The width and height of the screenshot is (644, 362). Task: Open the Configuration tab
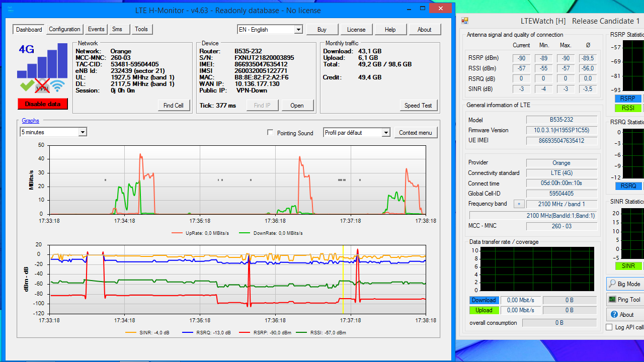64,29
